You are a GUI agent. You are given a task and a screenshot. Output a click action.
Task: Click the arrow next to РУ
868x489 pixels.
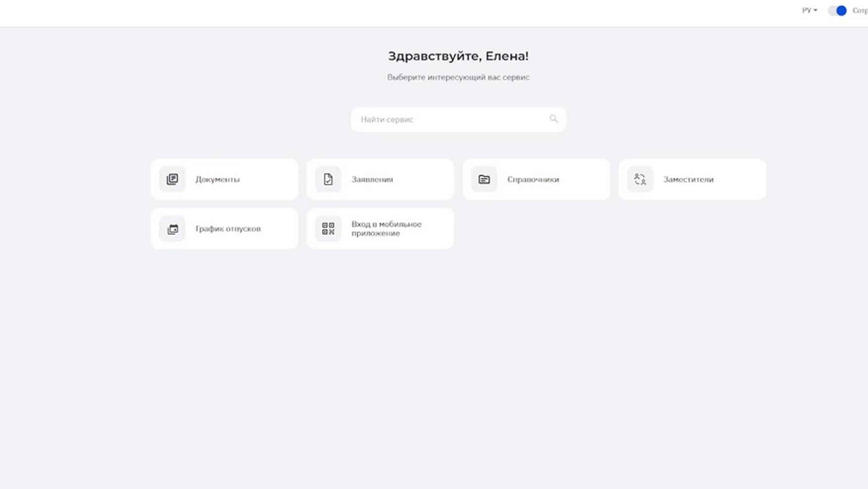(815, 10)
